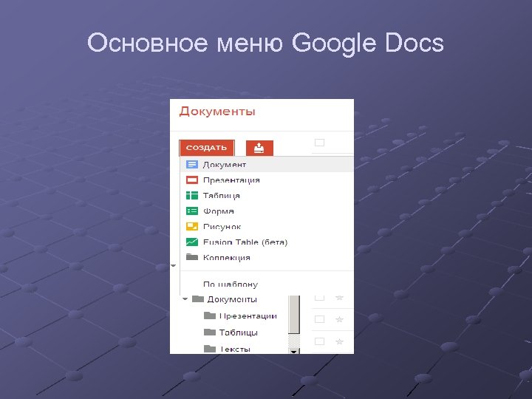Tick the checkbox in the Таблицы row

click(x=320, y=341)
